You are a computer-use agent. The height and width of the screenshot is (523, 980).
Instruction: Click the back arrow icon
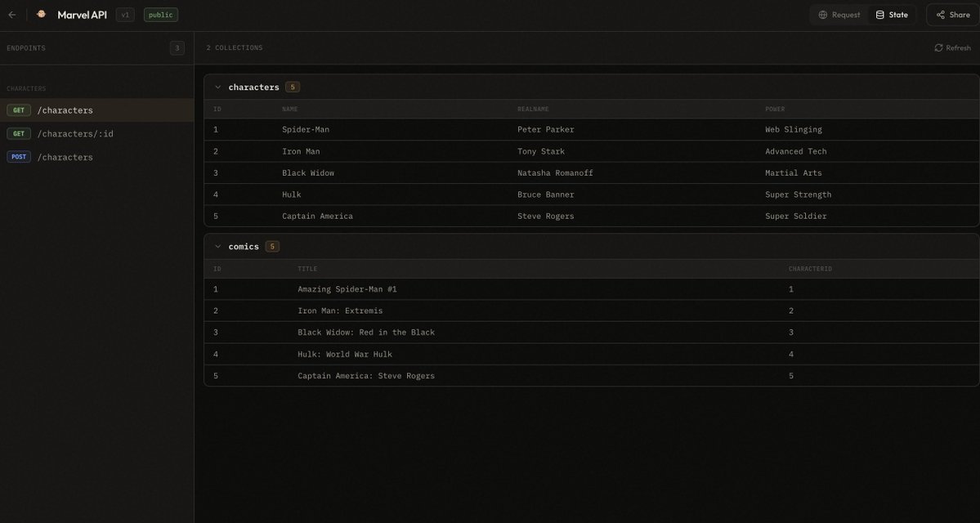pyautogui.click(x=12, y=15)
